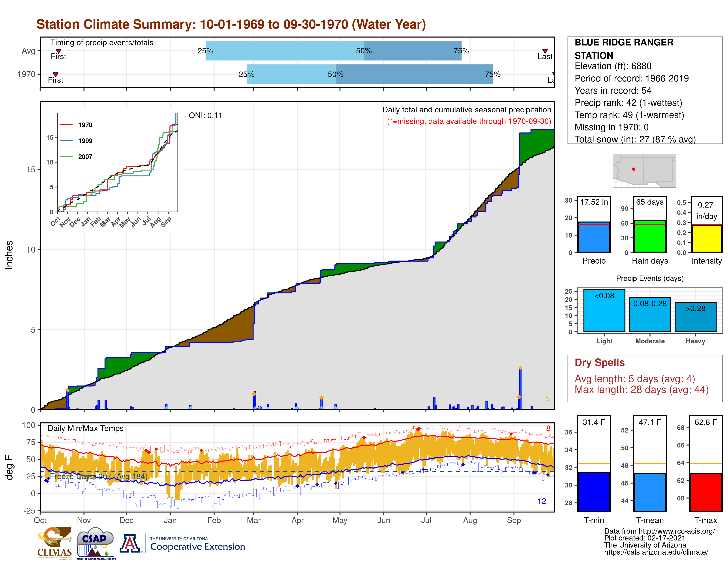This screenshot has width=728, height=563.
Task: Click the dark blue T-min bar
Action: [594, 492]
